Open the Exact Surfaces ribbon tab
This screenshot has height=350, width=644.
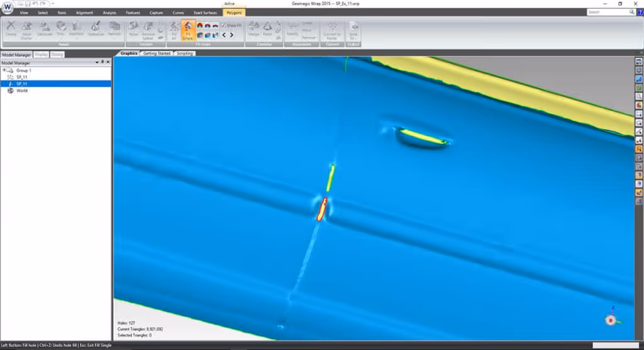(205, 13)
